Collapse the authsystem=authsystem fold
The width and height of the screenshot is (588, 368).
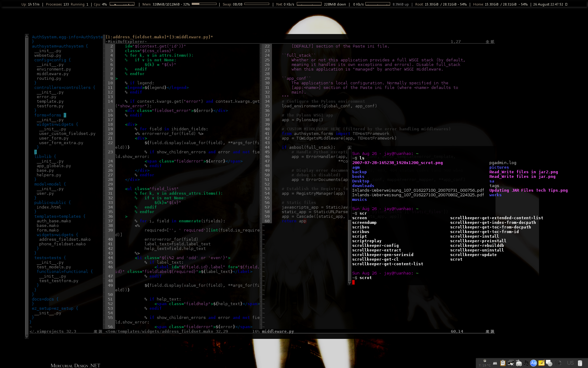point(60,46)
